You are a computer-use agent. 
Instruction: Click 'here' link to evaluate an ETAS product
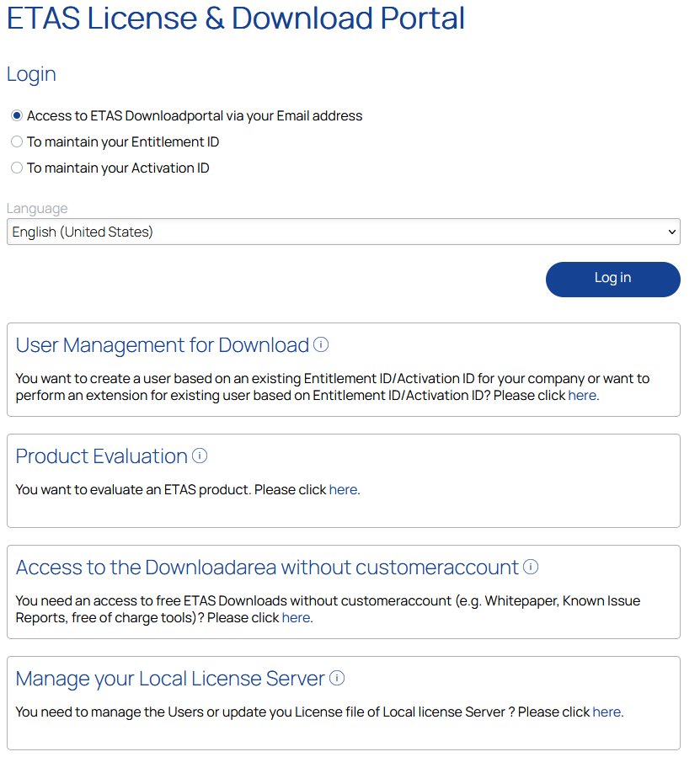[x=343, y=489]
